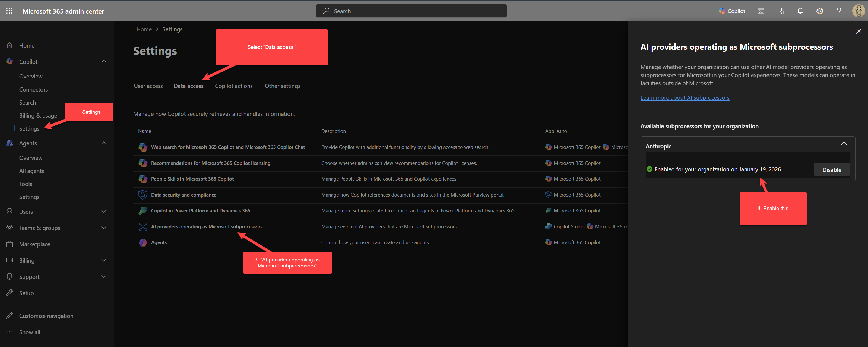868x347 pixels.
Task: Open the help question mark
Action: click(839, 11)
